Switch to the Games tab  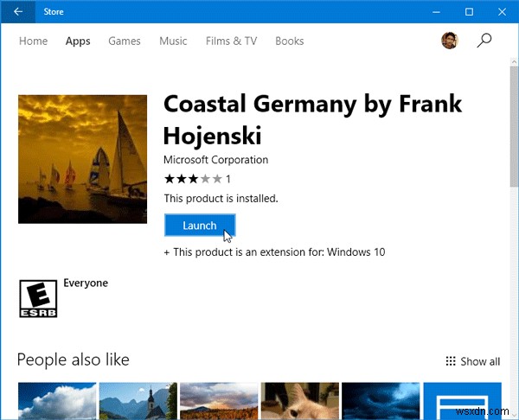124,41
